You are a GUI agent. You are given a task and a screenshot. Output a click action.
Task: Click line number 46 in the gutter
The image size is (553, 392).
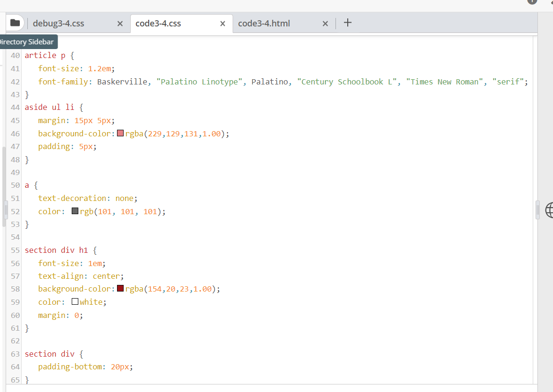click(x=15, y=133)
